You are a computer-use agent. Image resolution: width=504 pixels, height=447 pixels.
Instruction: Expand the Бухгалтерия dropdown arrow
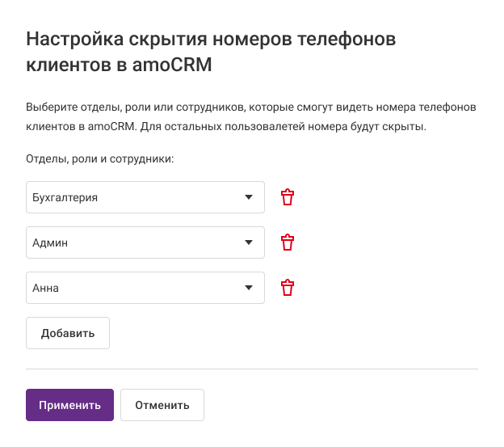click(248, 197)
